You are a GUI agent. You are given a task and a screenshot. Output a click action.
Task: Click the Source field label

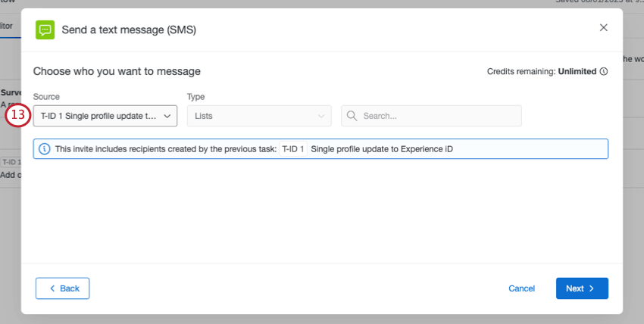pyautogui.click(x=46, y=97)
